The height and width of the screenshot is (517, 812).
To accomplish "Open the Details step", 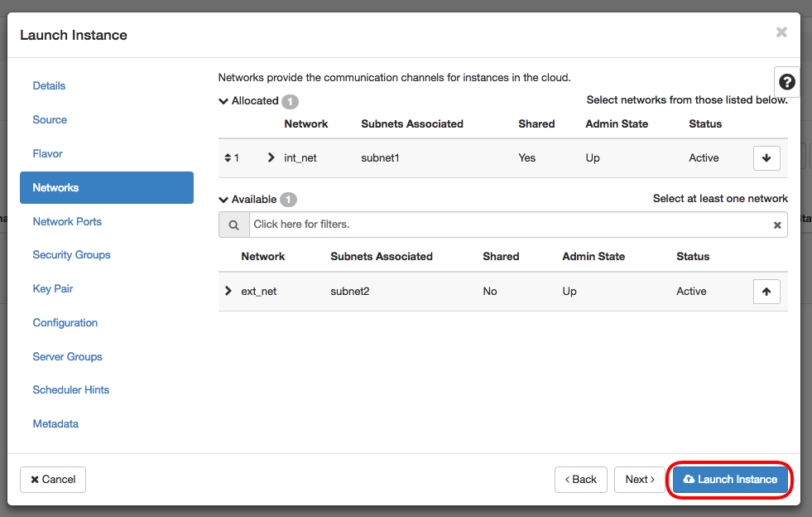I will point(49,85).
